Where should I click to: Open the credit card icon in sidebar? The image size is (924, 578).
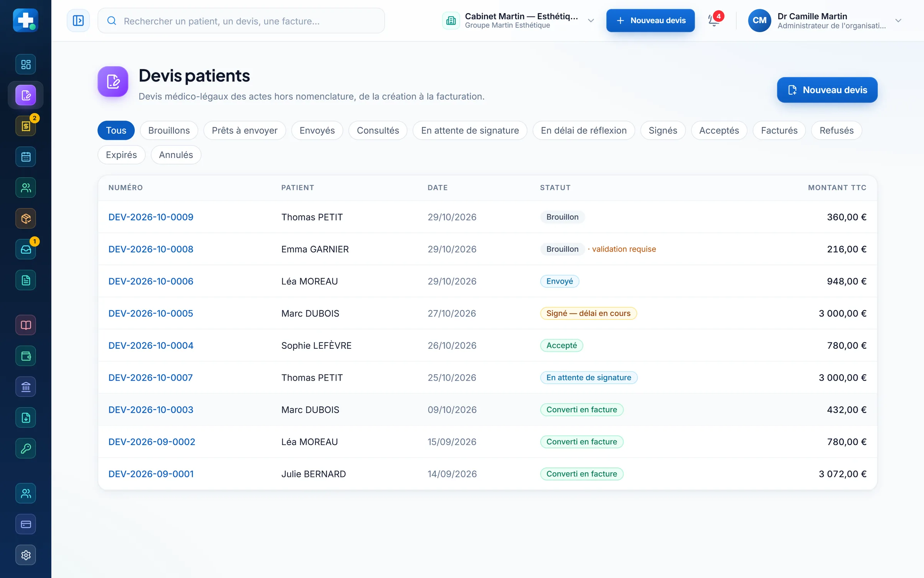pyautogui.click(x=26, y=524)
